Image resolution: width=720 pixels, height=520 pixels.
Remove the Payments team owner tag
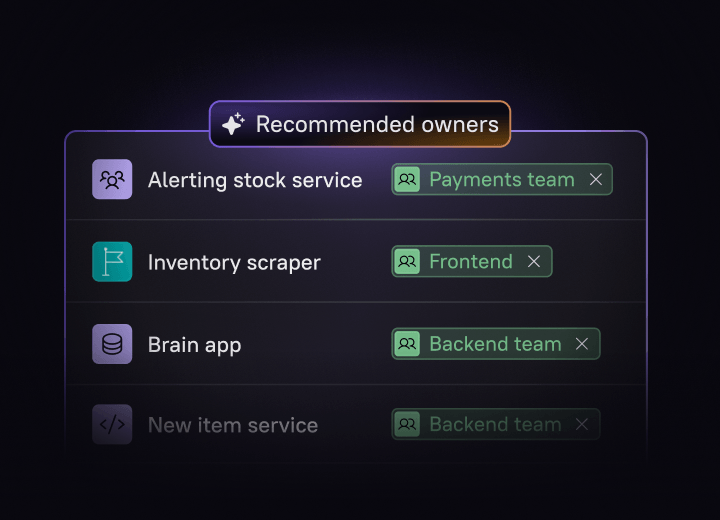click(x=596, y=179)
